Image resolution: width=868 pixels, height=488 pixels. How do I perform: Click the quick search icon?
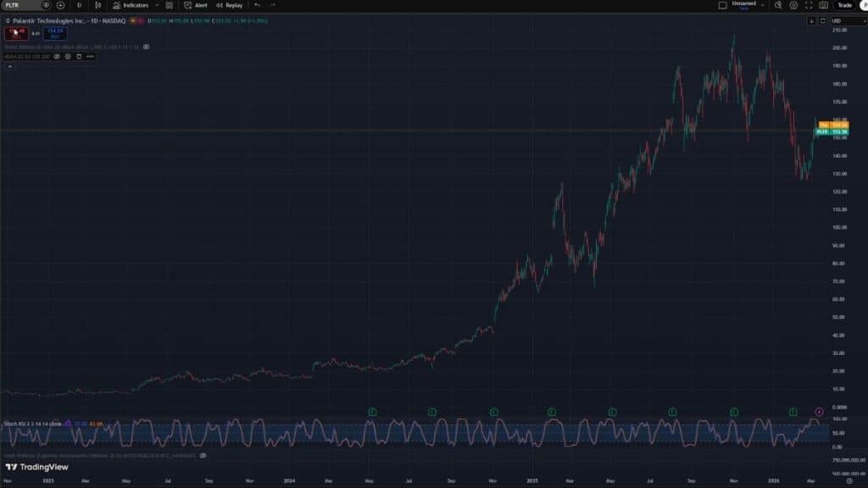(778, 5)
